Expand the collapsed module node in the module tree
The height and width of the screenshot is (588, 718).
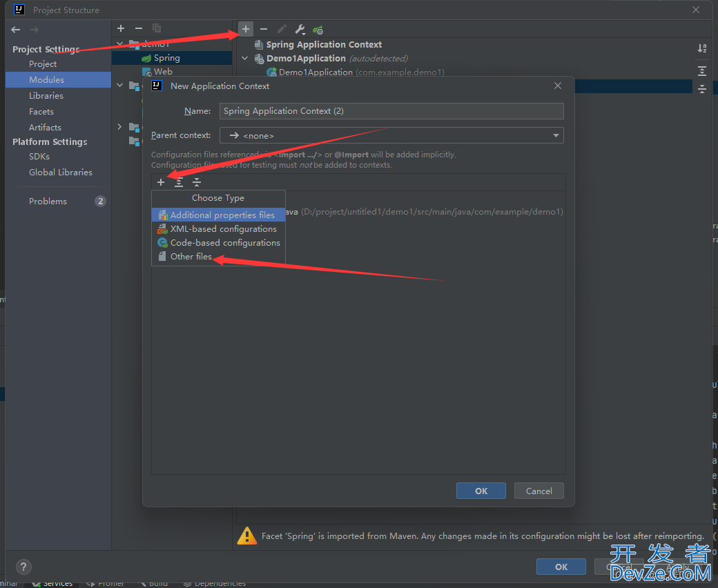tap(120, 127)
